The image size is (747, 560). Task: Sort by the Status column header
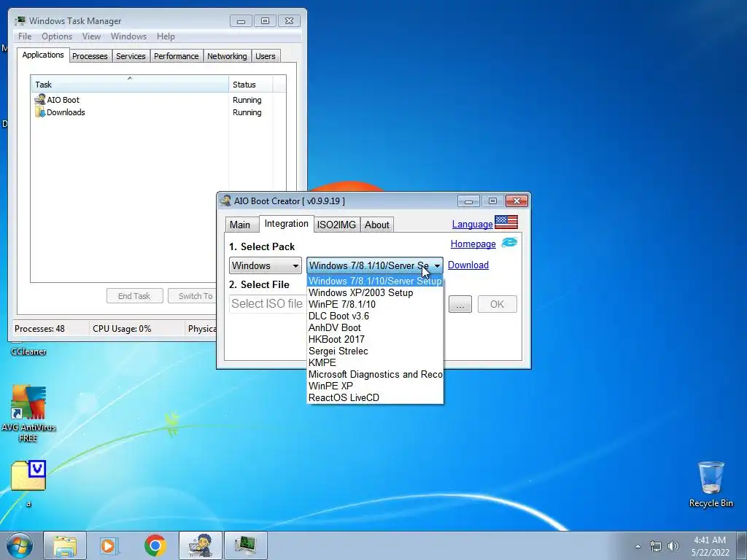pyautogui.click(x=250, y=85)
